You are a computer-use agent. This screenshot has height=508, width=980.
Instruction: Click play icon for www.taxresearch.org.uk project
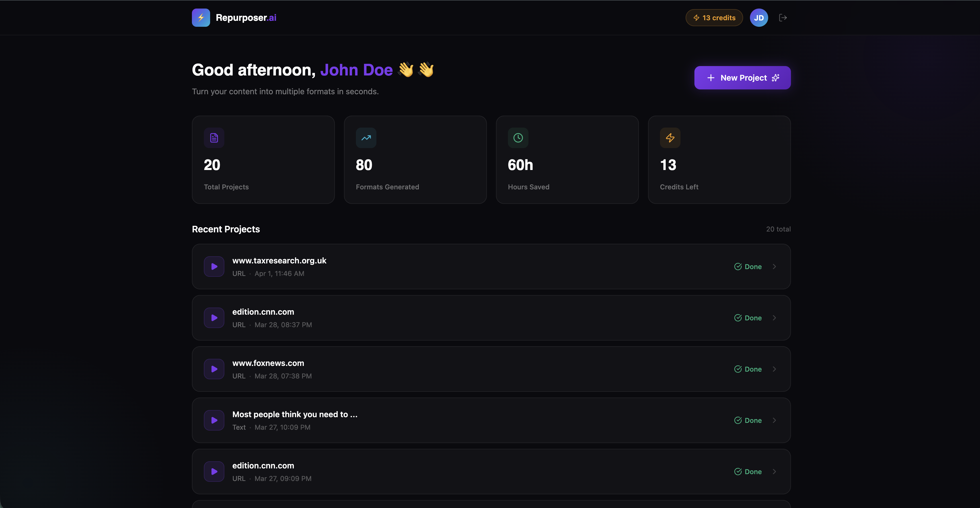click(214, 266)
